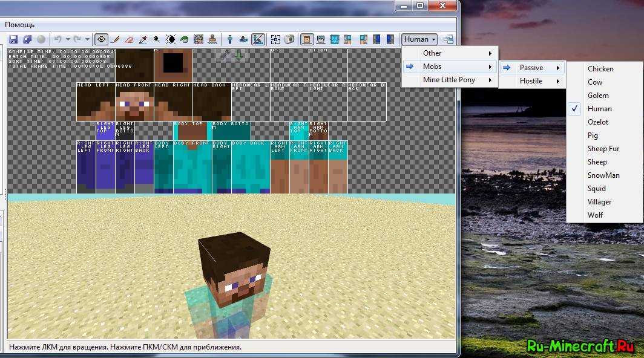The height and width of the screenshot is (358, 644).
Task: Select the Dropper color picker tool
Action: [x=143, y=39]
